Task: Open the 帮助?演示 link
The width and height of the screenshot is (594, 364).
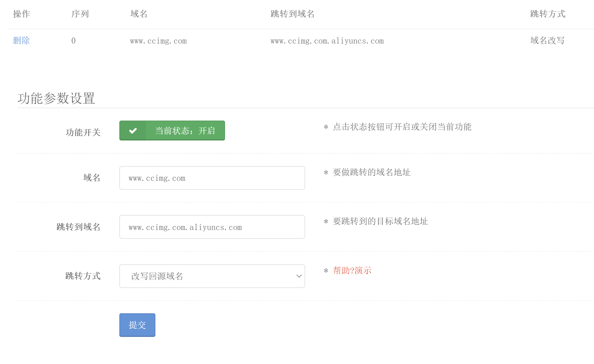Action: click(352, 271)
